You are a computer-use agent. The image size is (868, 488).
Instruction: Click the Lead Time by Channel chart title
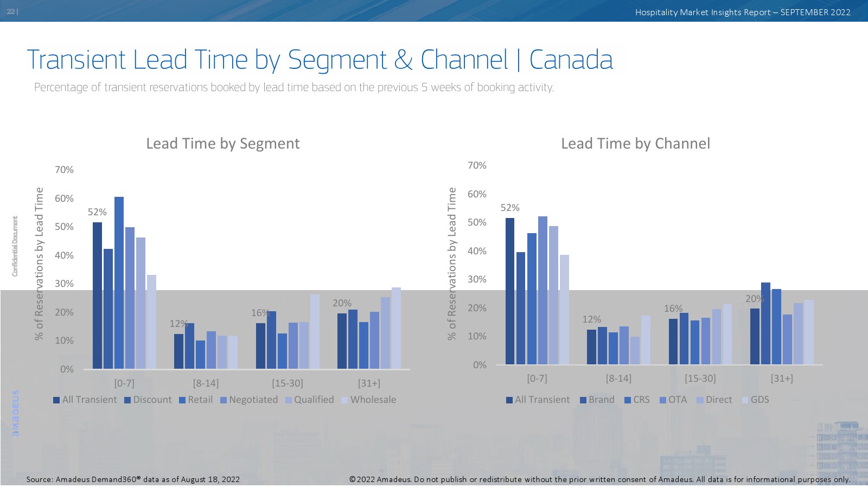(x=635, y=144)
